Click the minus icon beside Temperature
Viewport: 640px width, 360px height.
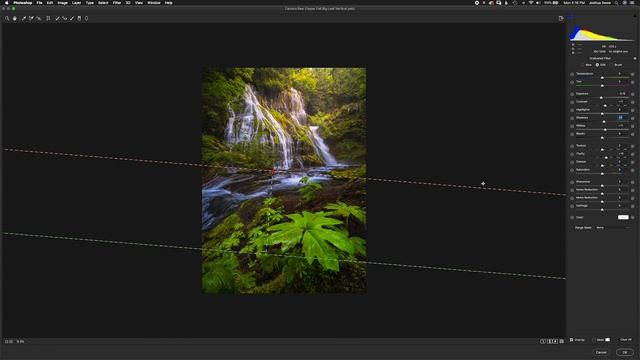572,74
